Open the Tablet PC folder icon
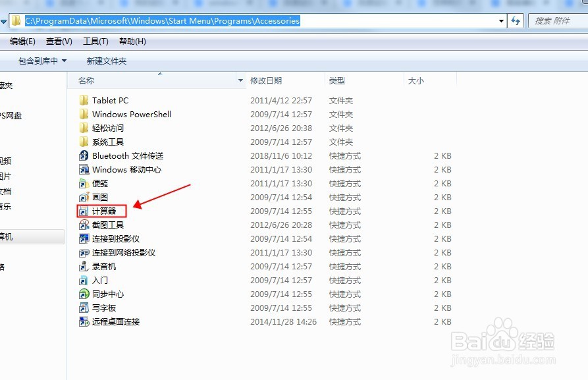The image size is (588, 380). click(x=84, y=100)
